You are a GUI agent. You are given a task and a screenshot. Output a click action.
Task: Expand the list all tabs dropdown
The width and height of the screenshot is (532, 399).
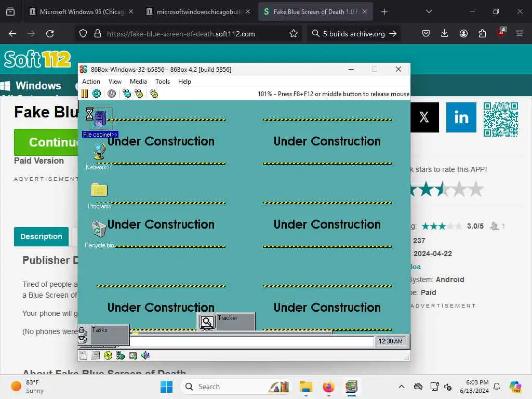429,11
